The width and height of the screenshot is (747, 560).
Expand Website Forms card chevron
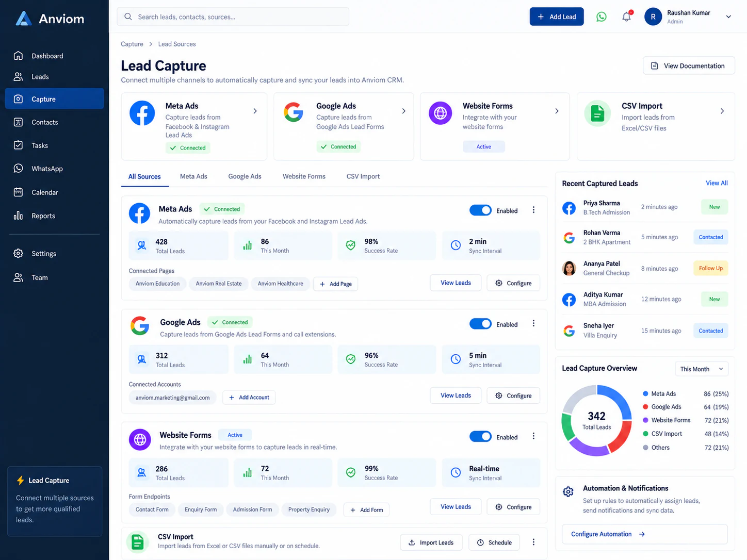[557, 111]
